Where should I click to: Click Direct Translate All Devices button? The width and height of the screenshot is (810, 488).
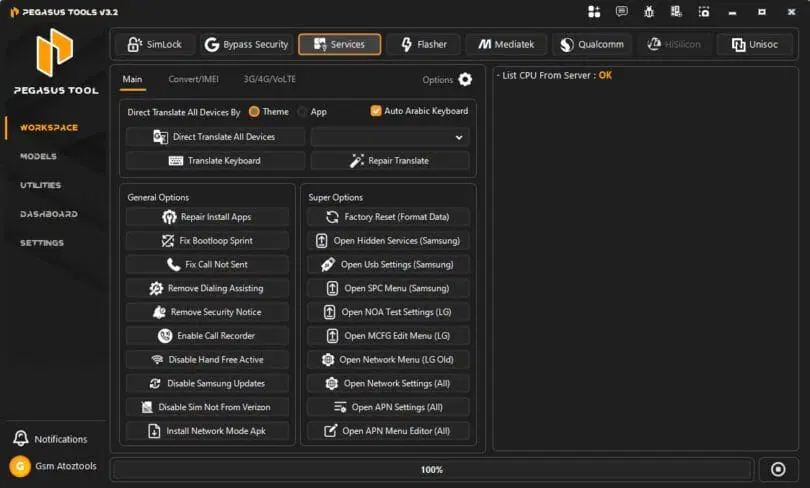215,137
